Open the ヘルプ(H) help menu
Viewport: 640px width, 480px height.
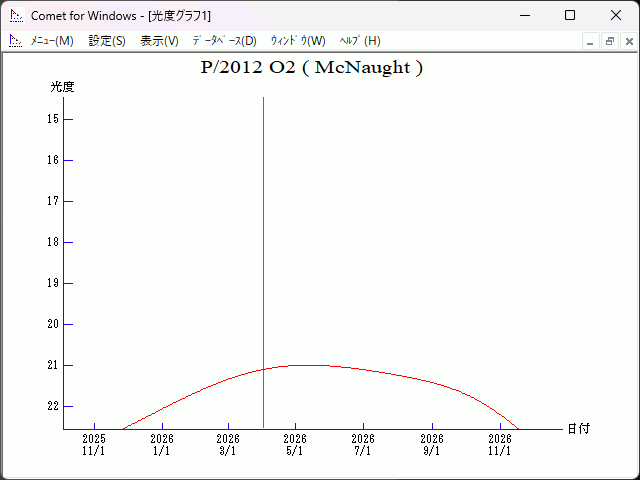click(x=360, y=41)
